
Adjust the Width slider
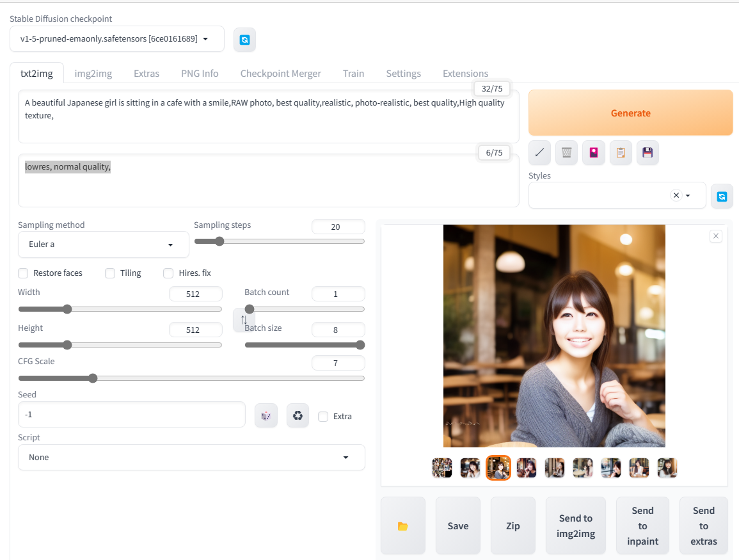pos(120,309)
